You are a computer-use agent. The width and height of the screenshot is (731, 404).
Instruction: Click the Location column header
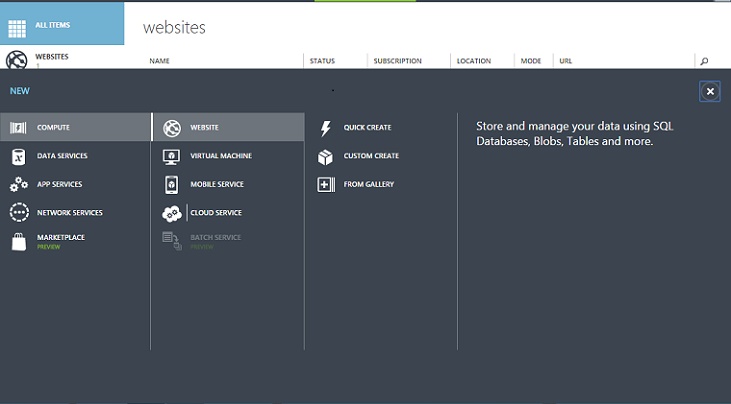473,61
